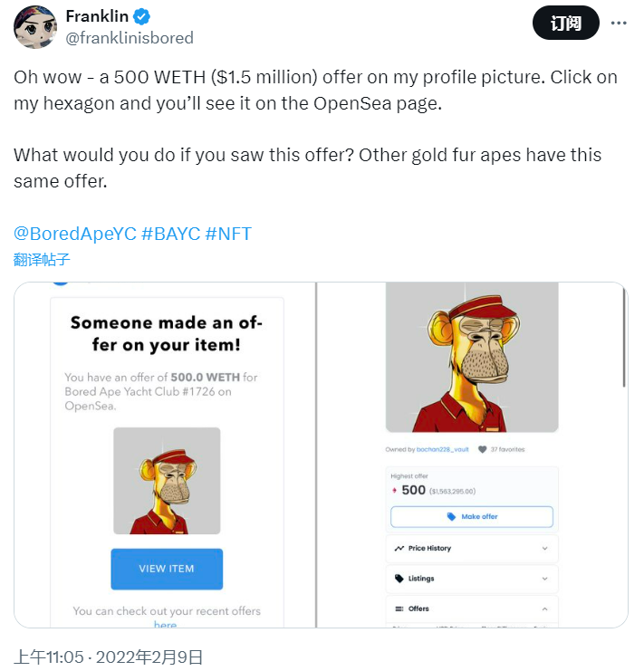This screenshot has height=671, width=644.
Task: Collapse the Offers section chevron
Action: (x=544, y=609)
